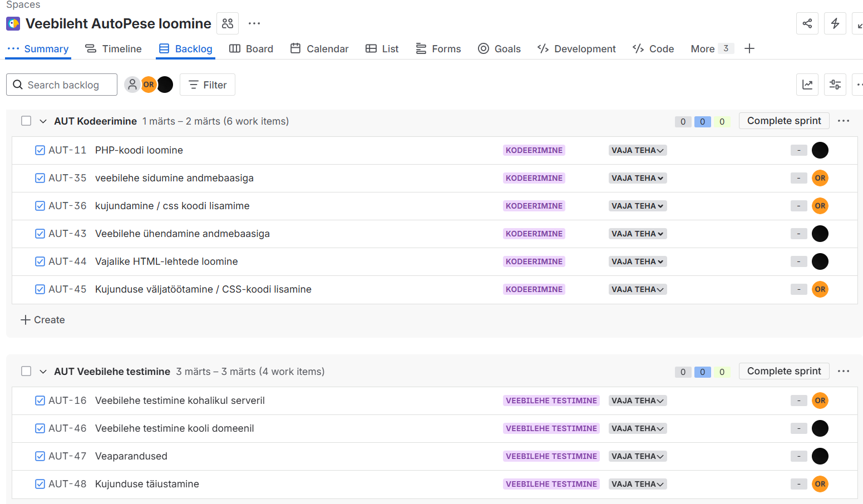Open the automation lightning bolt icon

pos(835,23)
